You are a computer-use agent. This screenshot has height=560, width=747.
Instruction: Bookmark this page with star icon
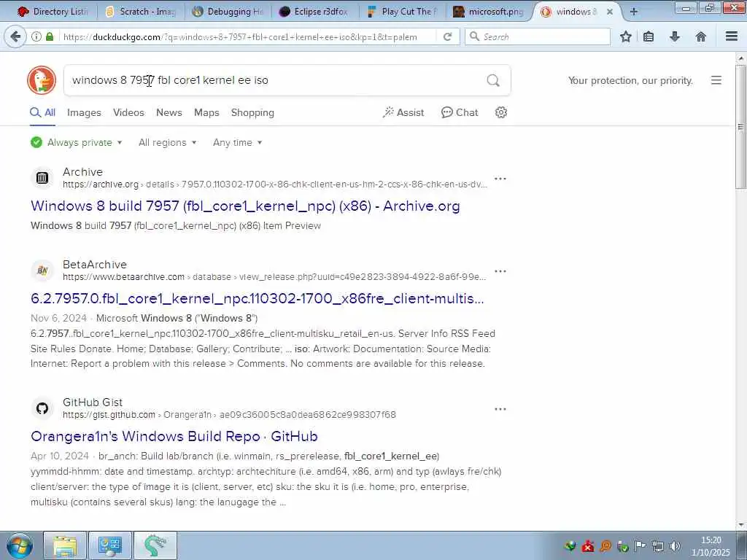(x=625, y=36)
